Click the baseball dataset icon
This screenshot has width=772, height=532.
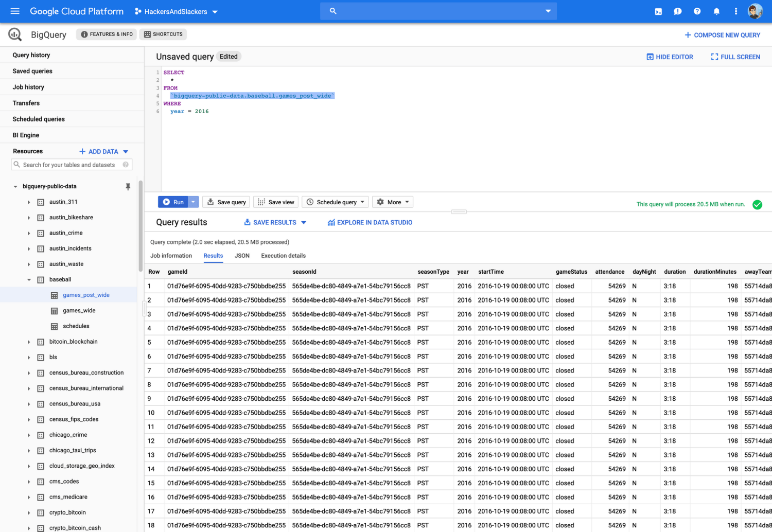point(41,280)
